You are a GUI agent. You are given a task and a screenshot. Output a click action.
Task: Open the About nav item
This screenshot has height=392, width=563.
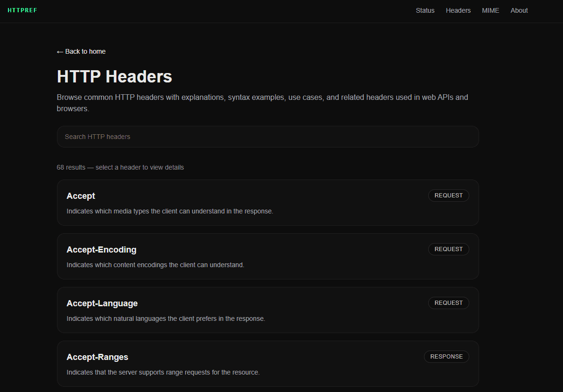519,10
